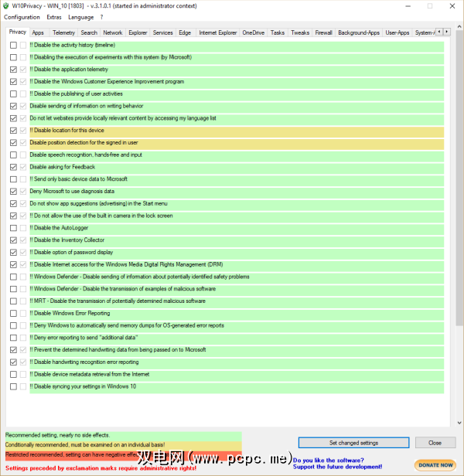Uncheck Customer Experience Improvement program checkbox

(13, 82)
